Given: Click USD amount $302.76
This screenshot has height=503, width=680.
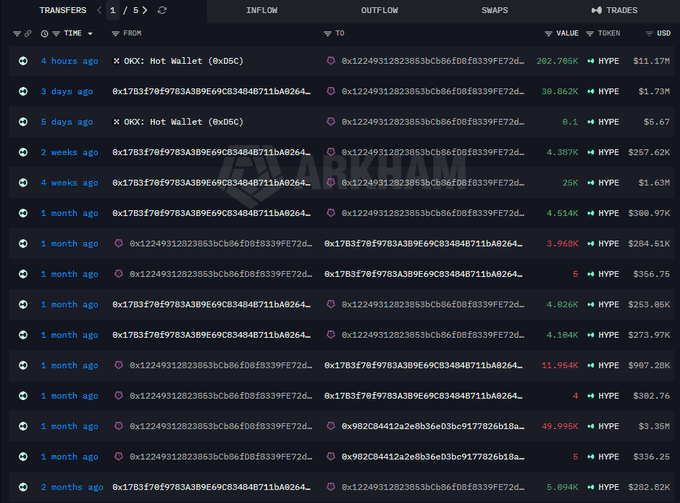Looking at the screenshot, I should coord(651,396).
